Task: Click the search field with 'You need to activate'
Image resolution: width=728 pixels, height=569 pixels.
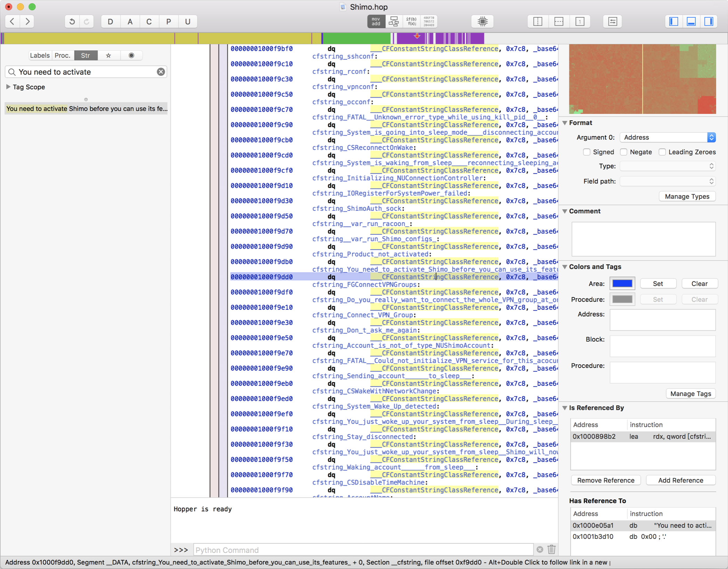Action: 86,72
